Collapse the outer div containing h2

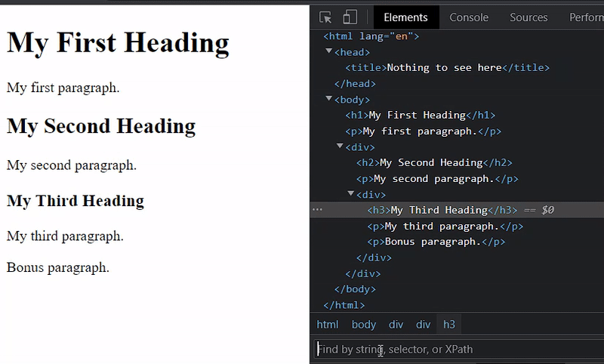339,146
